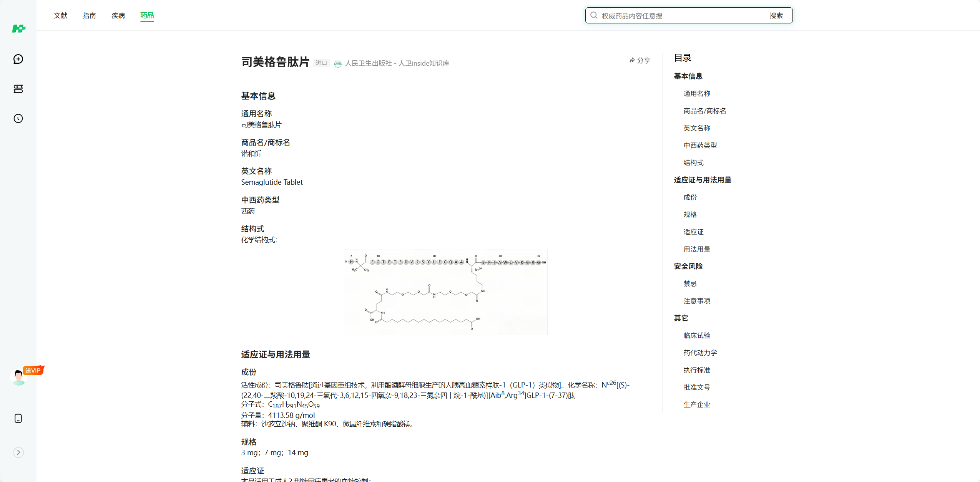Select 药代动力学 in the contents list
The width and height of the screenshot is (980, 482).
tap(700, 353)
